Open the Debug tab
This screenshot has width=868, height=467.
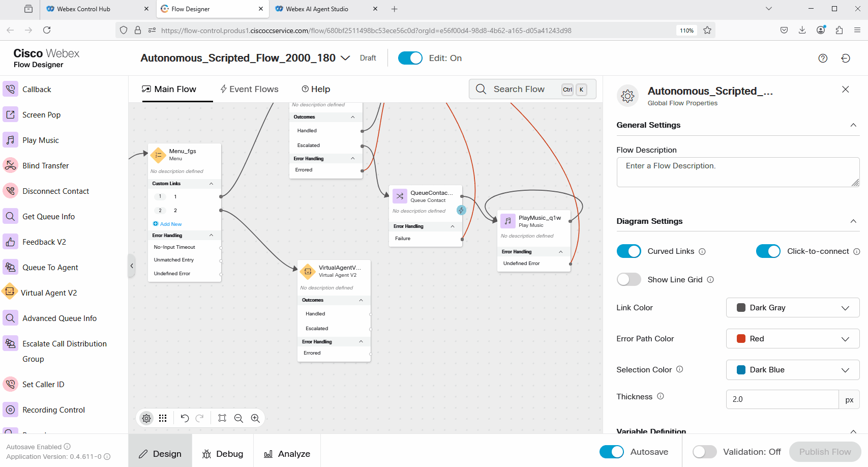coord(223,454)
